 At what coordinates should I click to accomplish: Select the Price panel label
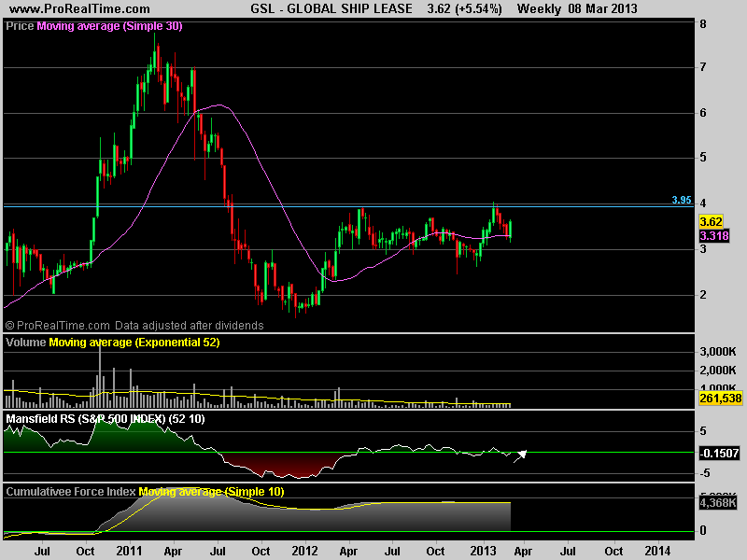click(20, 26)
